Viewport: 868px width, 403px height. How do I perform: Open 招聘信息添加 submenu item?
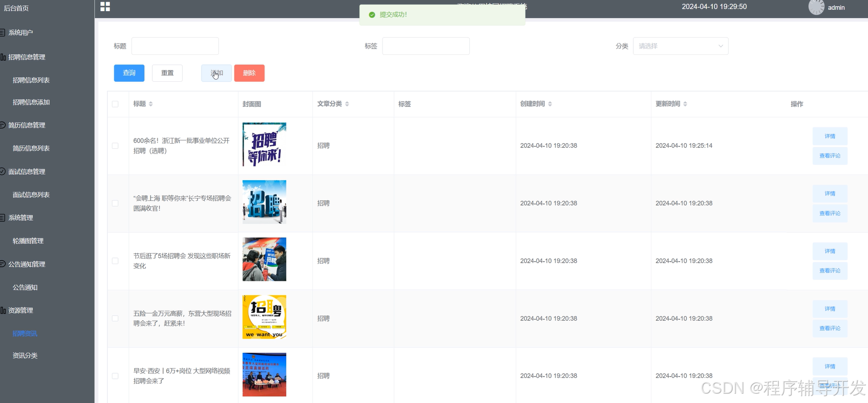pyautogui.click(x=31, y=102)
